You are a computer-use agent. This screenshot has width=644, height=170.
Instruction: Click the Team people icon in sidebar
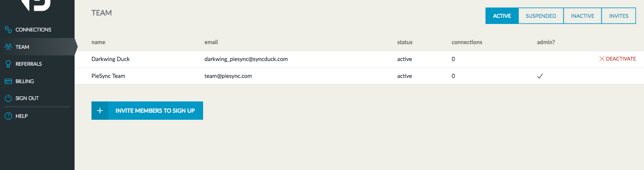click(x=8, y=47)
